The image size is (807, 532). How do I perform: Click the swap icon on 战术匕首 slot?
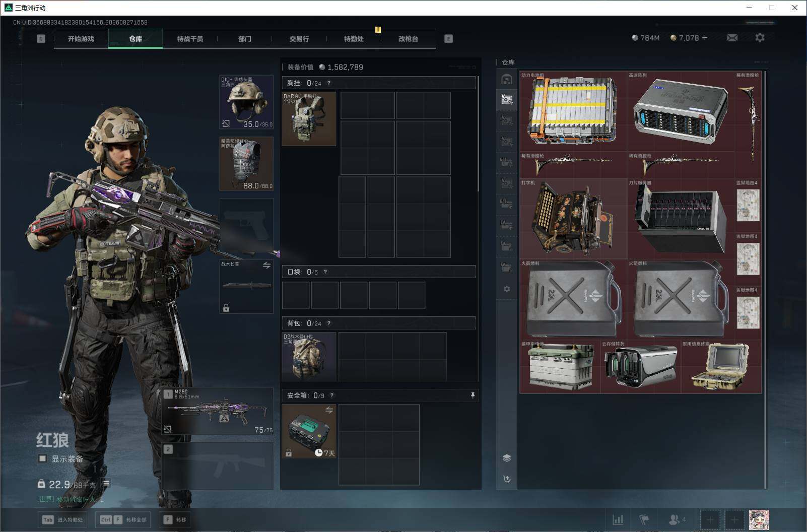[266, 265]
